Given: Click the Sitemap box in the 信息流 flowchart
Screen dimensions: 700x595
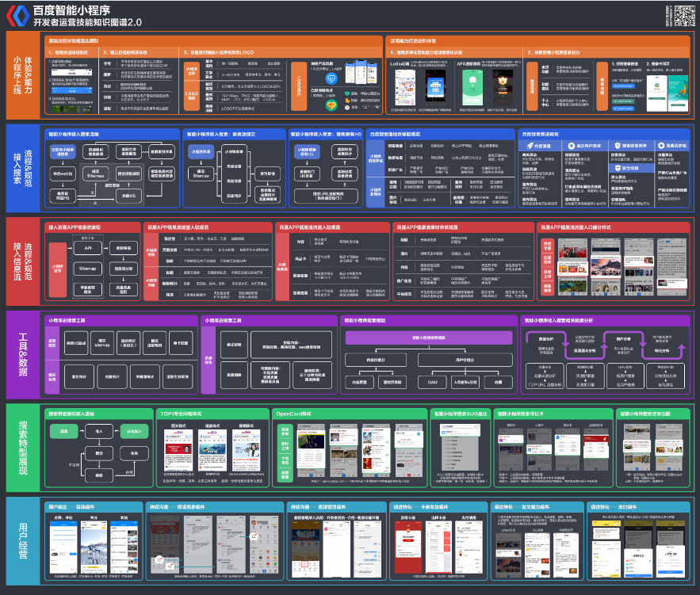Looking at the screenshot, I should click(88, 269).
